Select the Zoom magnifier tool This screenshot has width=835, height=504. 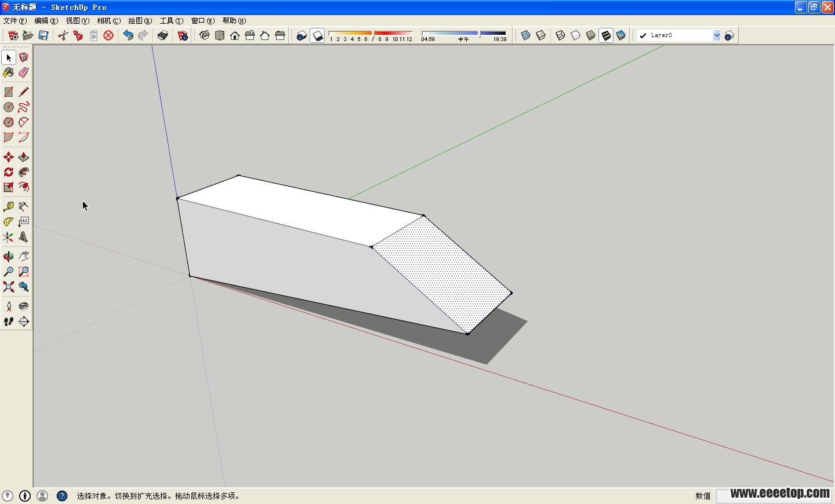(x=9, y=272)
